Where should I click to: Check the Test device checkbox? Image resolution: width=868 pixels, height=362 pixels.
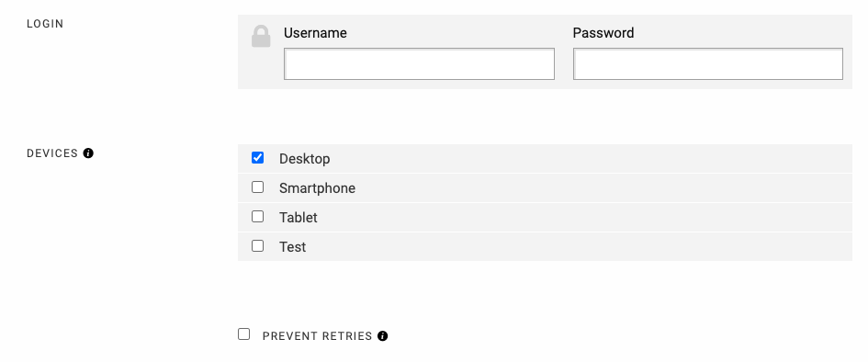pyautogui.click(x=257, y=245)
